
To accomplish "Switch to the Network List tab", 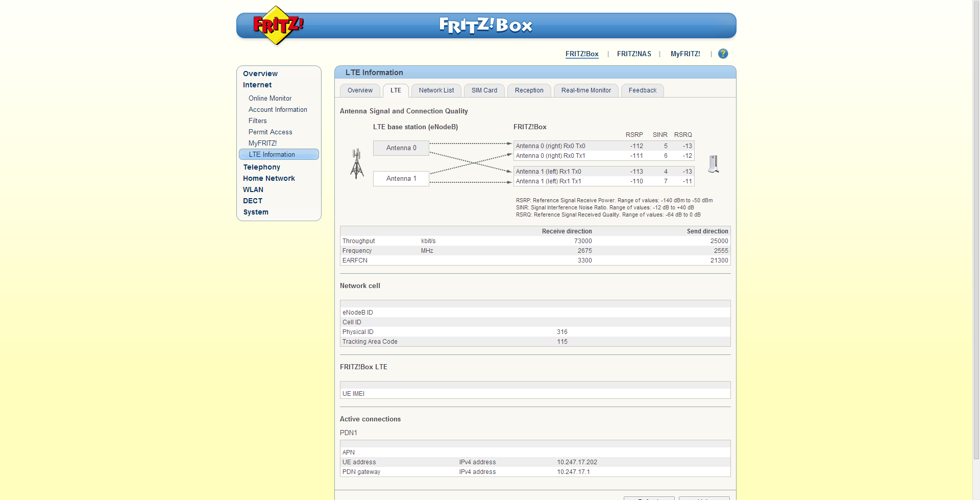I will [436, 90].
